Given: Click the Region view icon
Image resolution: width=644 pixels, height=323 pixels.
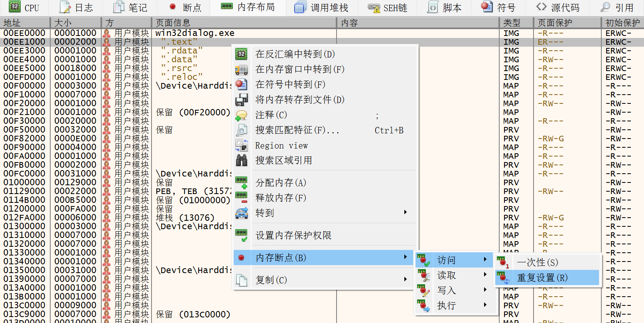Looking at the screenshot, I should tap(241, 145).
